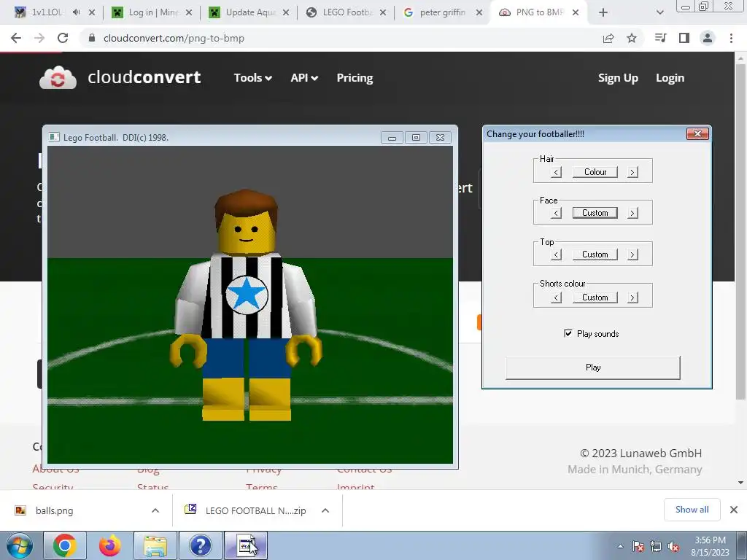Click previous Hair arrow button
Screen dimensions: 747x560
556,172
